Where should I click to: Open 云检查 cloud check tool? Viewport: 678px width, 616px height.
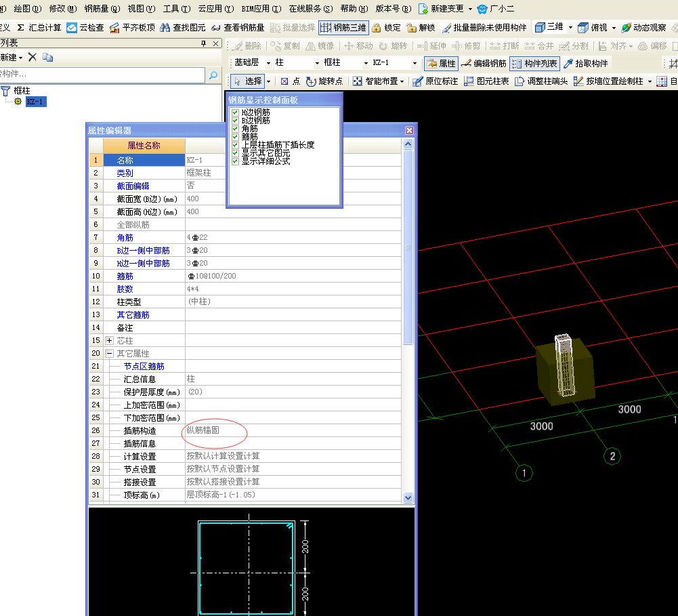pos(85,28)
